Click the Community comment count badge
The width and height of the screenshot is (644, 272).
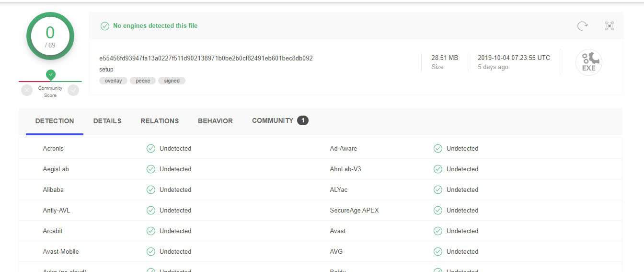point(303,120)
